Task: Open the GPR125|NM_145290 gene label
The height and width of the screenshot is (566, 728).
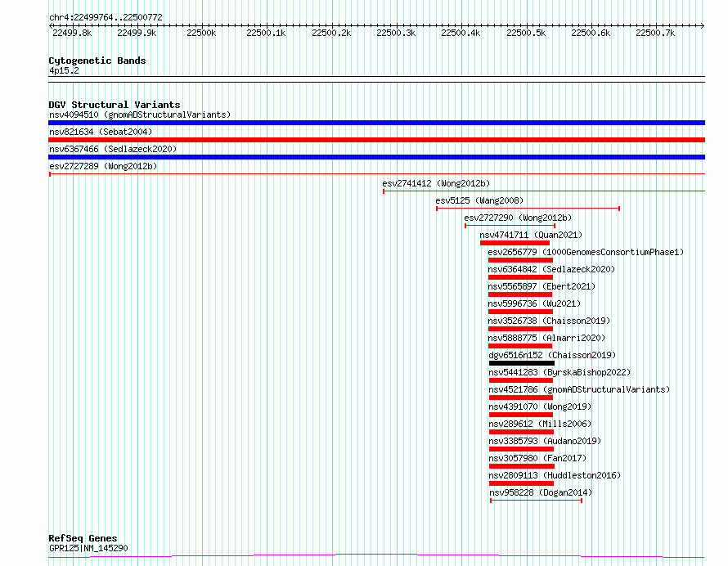Action: [x=88, y=548]
